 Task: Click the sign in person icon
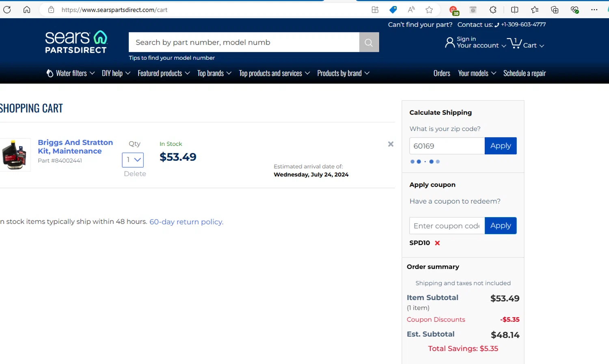point(450,42)
